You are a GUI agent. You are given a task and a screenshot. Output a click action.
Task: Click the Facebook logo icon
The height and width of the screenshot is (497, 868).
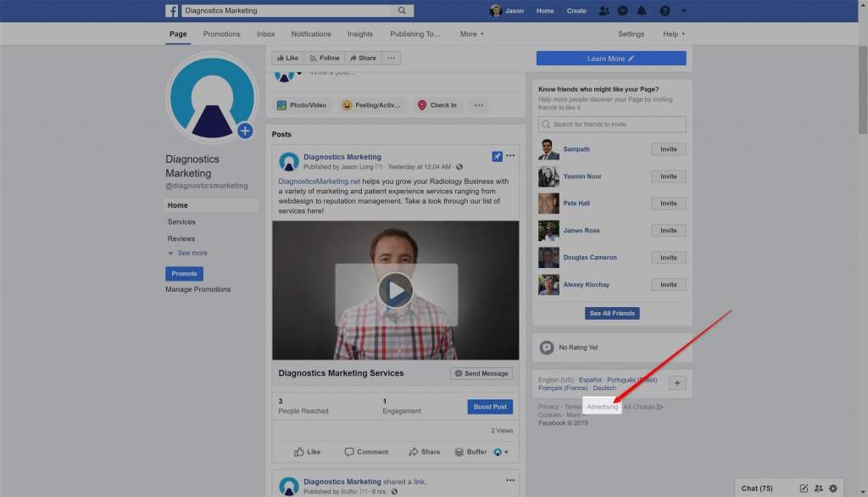[171, 10]
